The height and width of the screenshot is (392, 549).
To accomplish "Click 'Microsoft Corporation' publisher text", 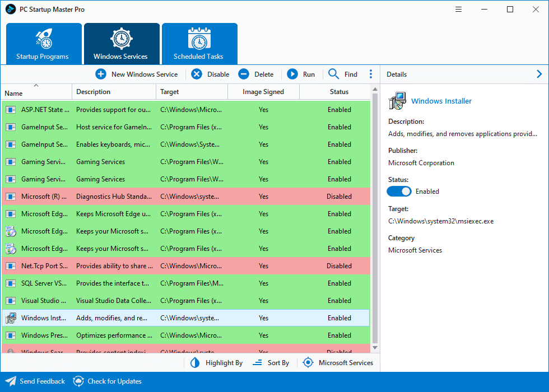I will click(421, 163).
